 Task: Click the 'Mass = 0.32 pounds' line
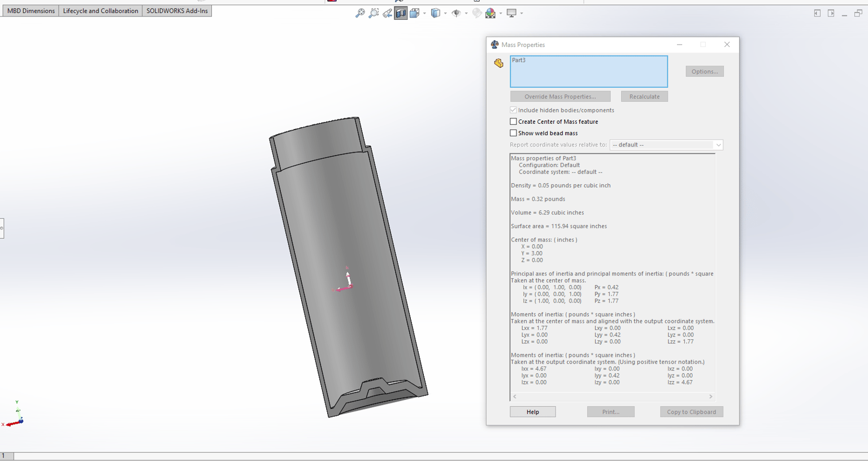click(538, 199)
